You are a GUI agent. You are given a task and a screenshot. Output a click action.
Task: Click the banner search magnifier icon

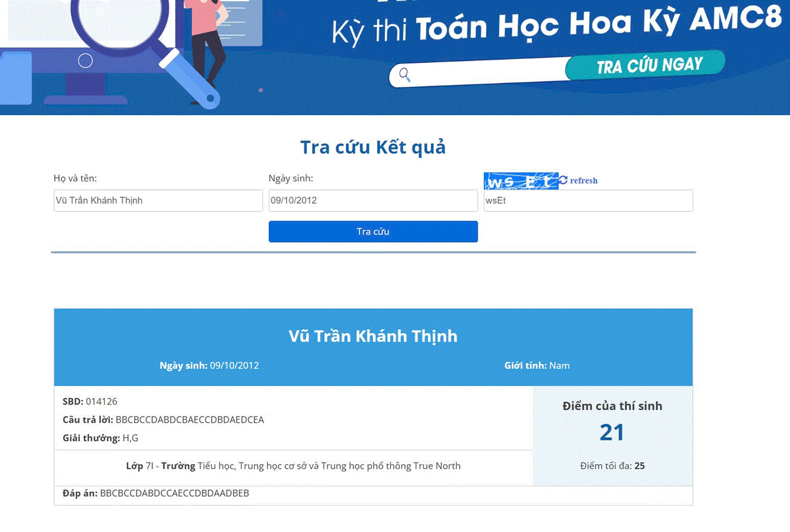pyautogui.click(x=405, y=75)
